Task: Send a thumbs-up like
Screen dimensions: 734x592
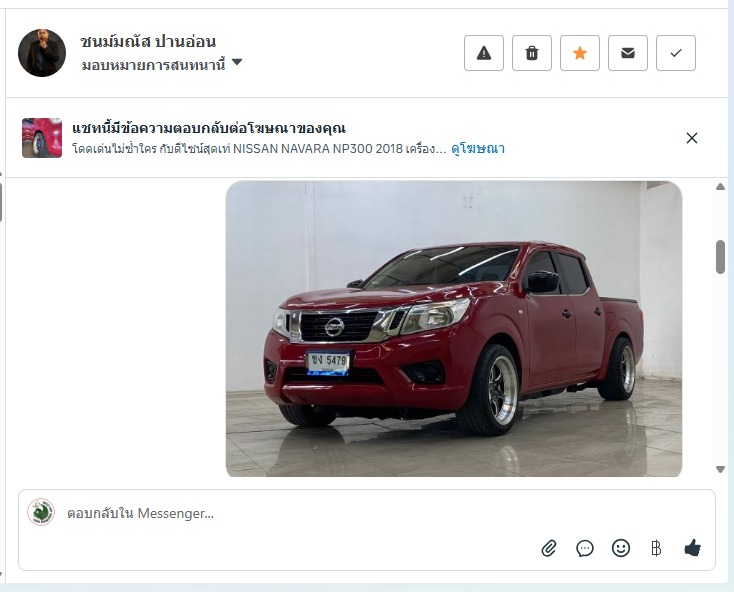Action: (x=692, y=548)
